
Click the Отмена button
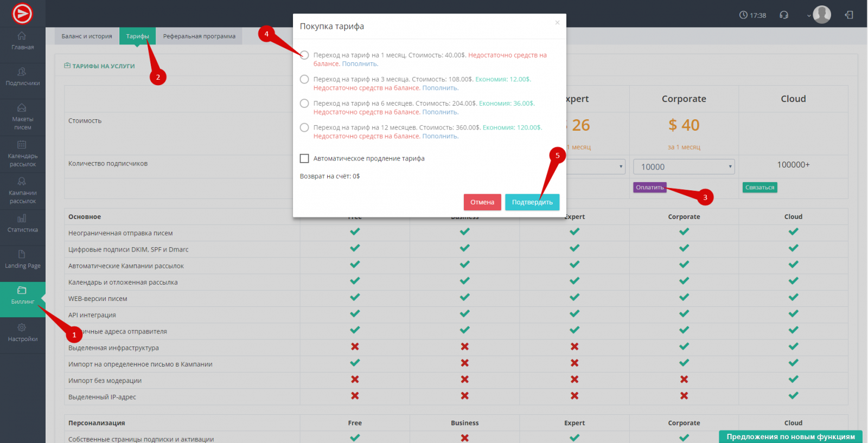tap(482, 202)
